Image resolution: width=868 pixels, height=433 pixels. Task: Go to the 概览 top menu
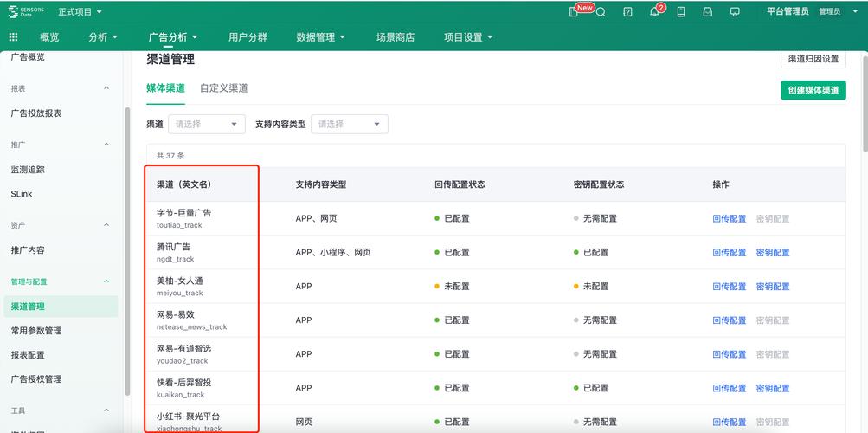coord(49,37)
